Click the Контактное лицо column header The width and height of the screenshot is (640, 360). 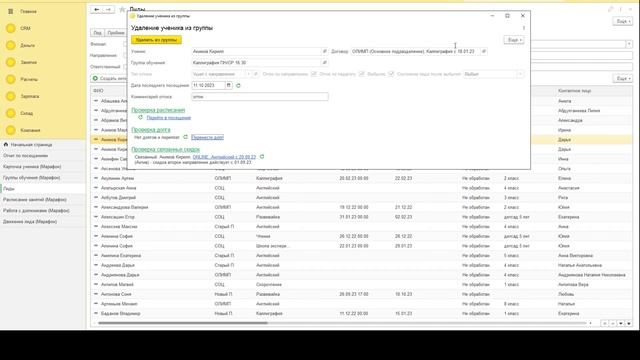click(x=574, y=91)
